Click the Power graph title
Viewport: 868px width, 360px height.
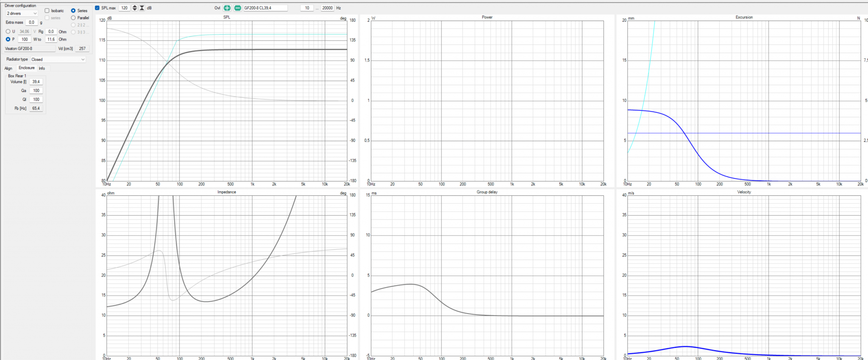[487, 17]
